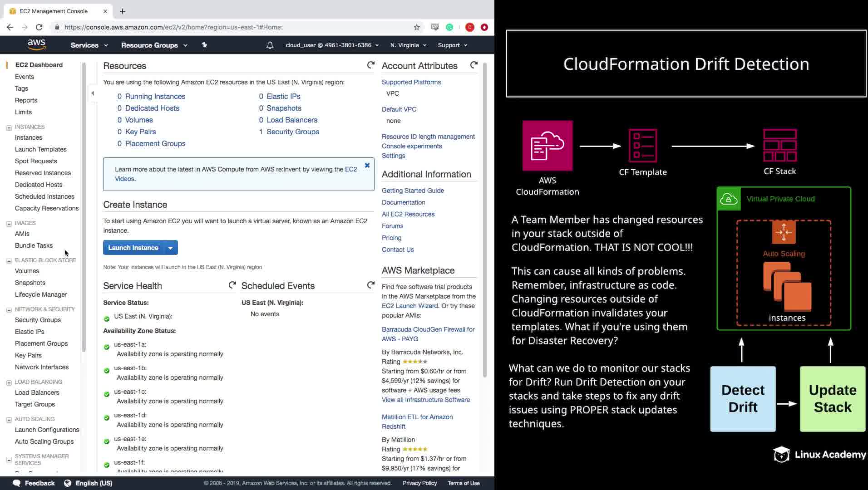The width and height of the screenshot is (868, 490).
Task: Open Events in the sidebar
Action: pos(25,77)
